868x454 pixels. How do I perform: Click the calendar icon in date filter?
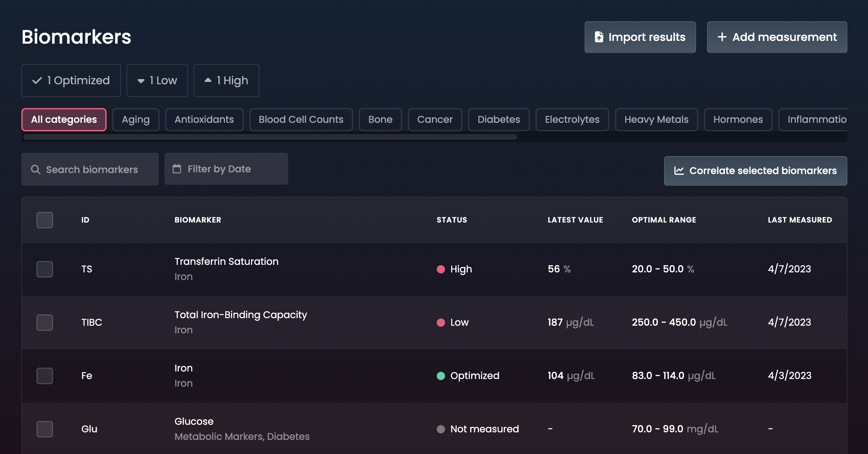point(177,169)
